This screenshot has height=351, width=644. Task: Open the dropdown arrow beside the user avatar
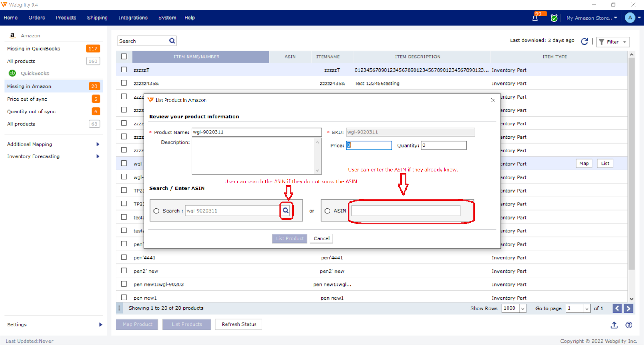coord(639,18)
